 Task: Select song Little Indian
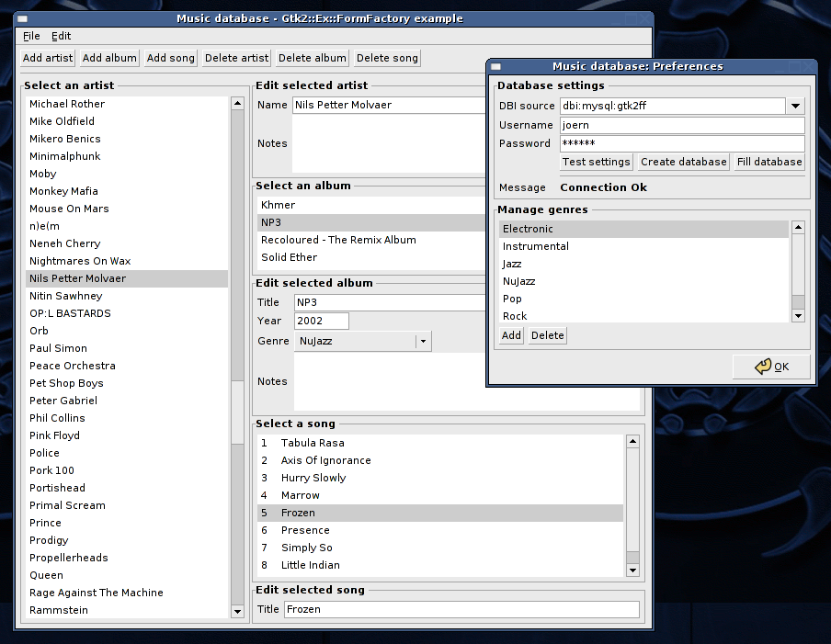point(440,565)
